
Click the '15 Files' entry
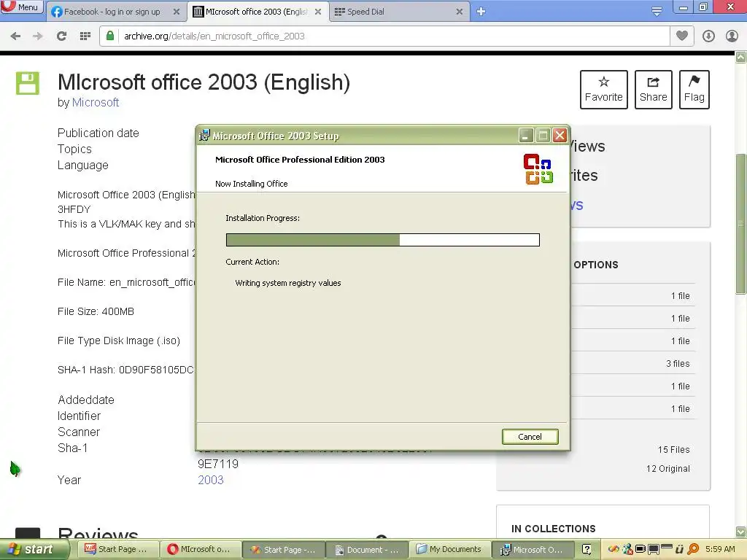(x=673, y=449)
